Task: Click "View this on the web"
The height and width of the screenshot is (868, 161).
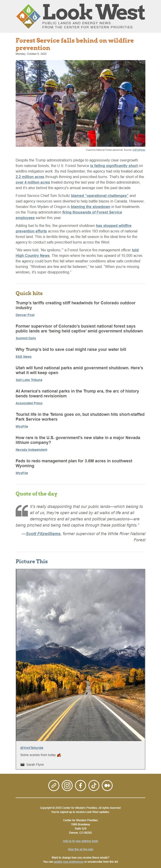Action: pyautogui.click(x=80, y=850)
